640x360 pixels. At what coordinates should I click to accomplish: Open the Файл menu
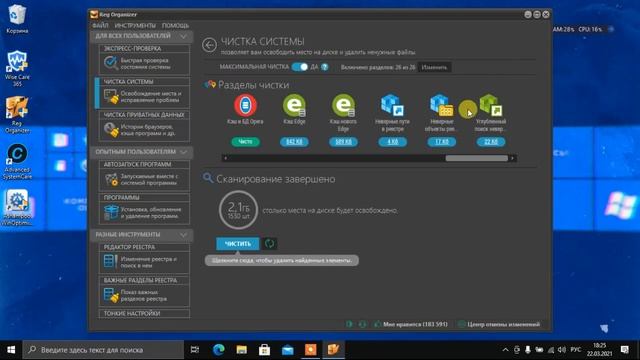(x=100, y=25)
